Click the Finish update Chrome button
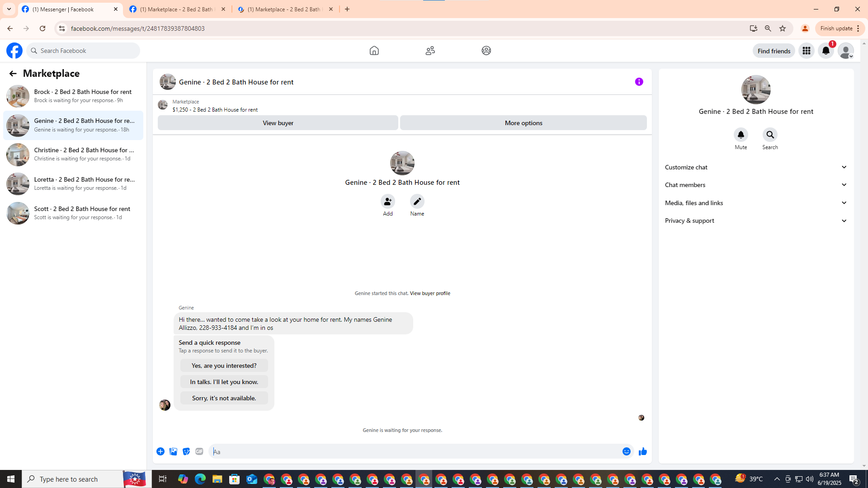This screenshot has width=868, height=488. click(x=840, y=28)
